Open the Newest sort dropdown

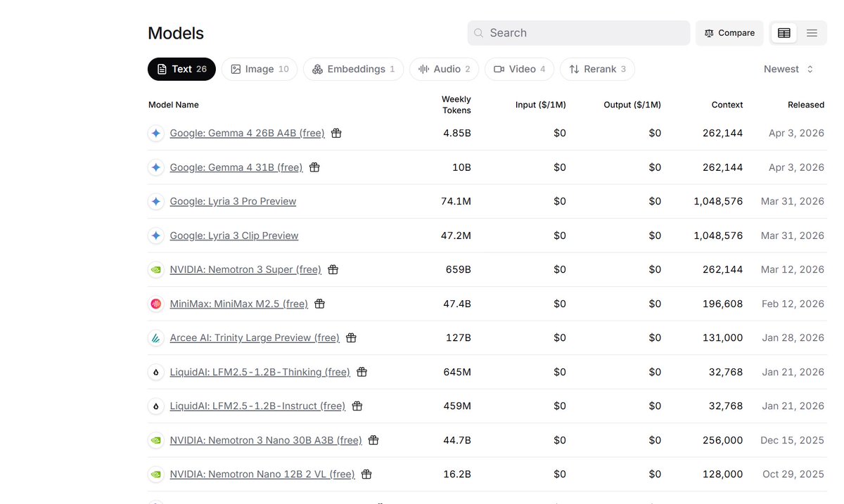(788, 69)
